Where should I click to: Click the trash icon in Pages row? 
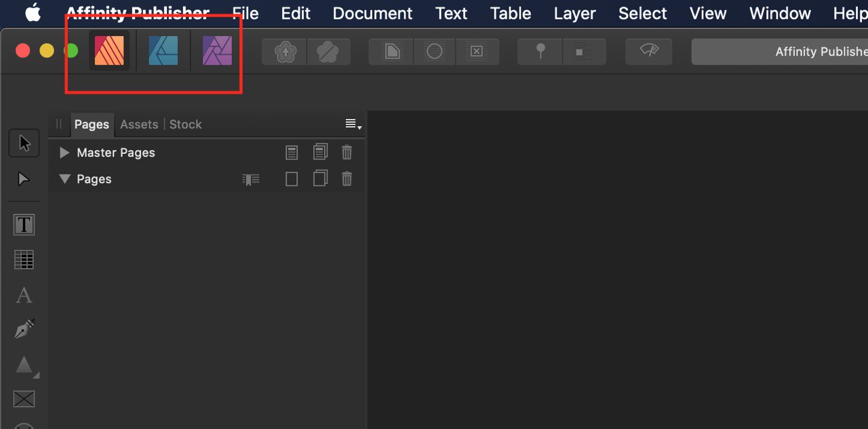point(347,179)
